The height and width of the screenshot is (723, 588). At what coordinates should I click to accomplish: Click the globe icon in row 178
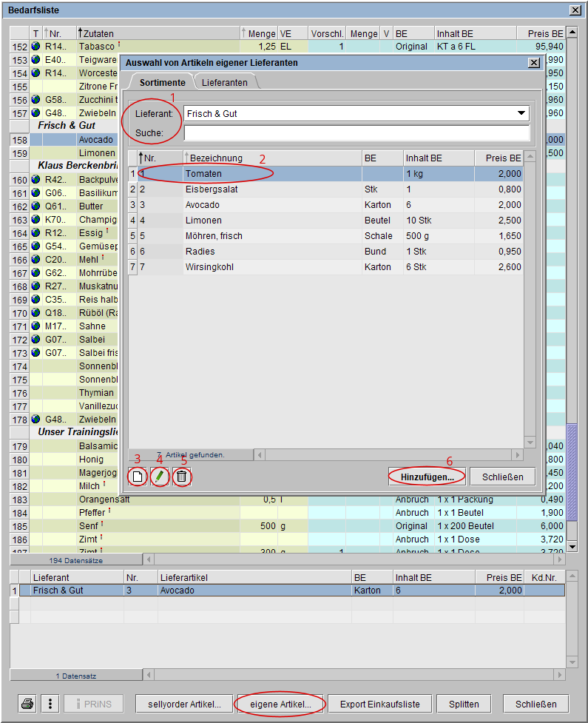coord(36,420)
